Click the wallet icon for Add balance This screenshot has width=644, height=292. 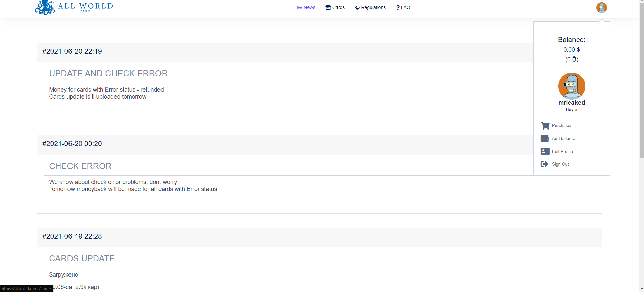pyautogui.click(x=545, y=138)
